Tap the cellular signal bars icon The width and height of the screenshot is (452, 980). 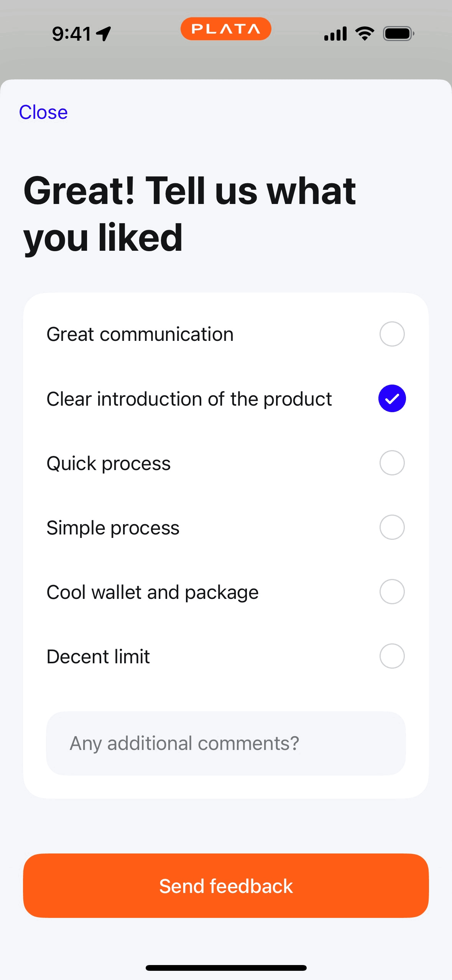(x=335, y=34)
